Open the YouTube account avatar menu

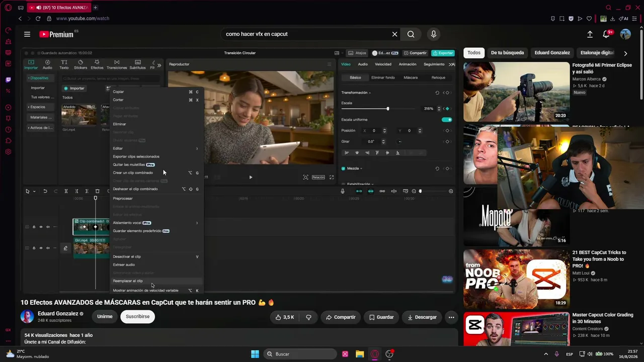click(625, 34)
